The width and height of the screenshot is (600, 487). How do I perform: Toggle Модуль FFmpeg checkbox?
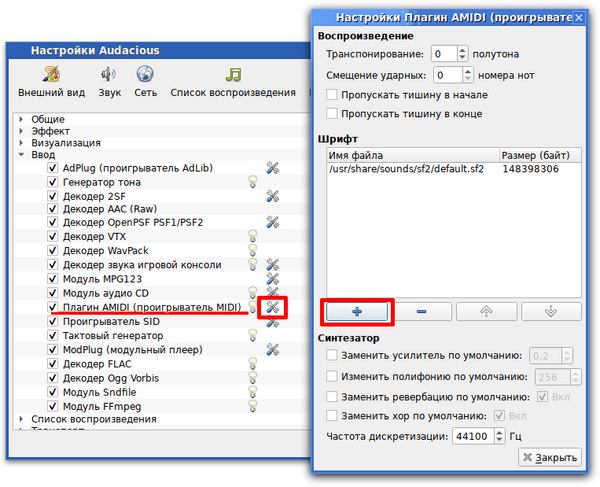[x=52, y=406]
